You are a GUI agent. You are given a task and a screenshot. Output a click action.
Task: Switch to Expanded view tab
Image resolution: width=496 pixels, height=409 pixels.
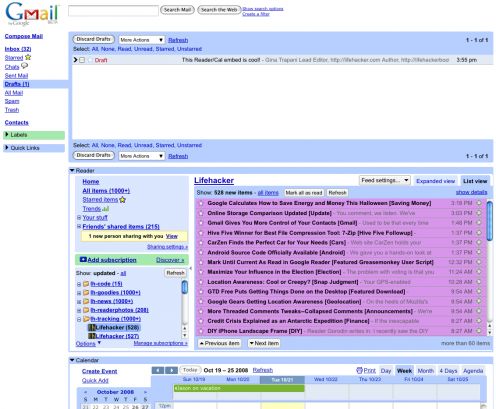click(x=435, y=181)
